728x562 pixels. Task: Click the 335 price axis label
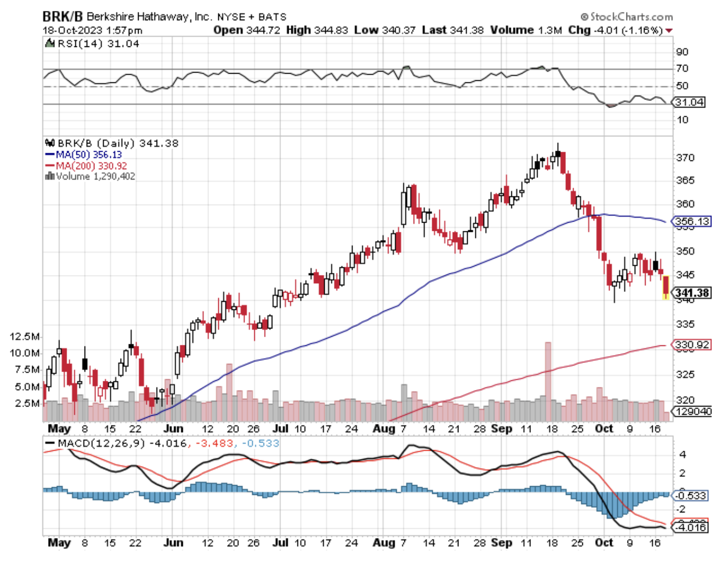(x=685, y=325)
